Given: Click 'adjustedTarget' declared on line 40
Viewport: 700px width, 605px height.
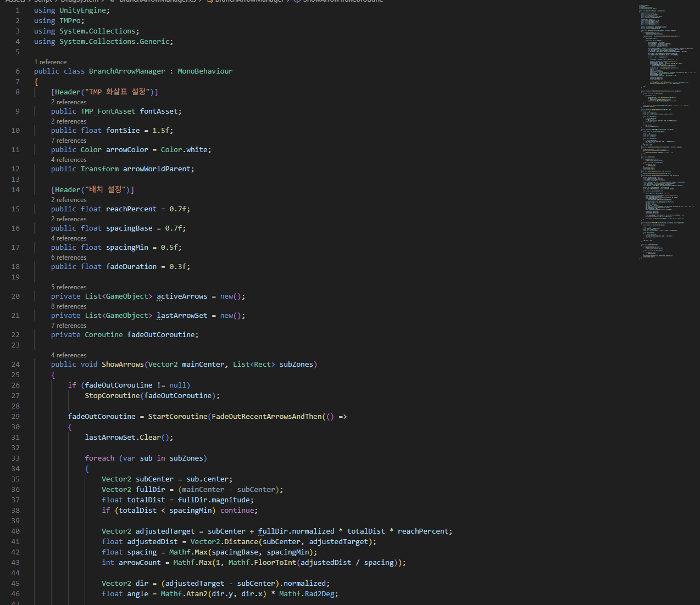Looking at the screenshot, I should 165,531.
